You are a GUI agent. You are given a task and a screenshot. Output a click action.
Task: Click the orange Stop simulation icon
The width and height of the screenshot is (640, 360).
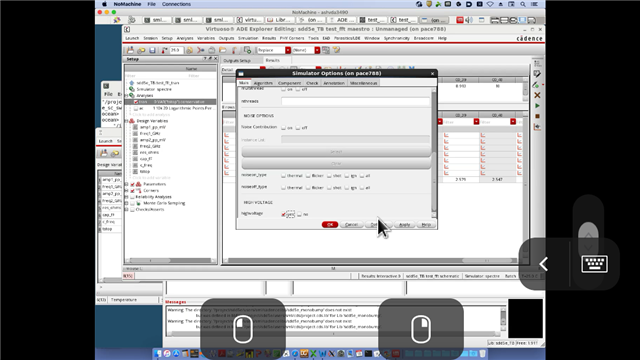pos(537,116)
